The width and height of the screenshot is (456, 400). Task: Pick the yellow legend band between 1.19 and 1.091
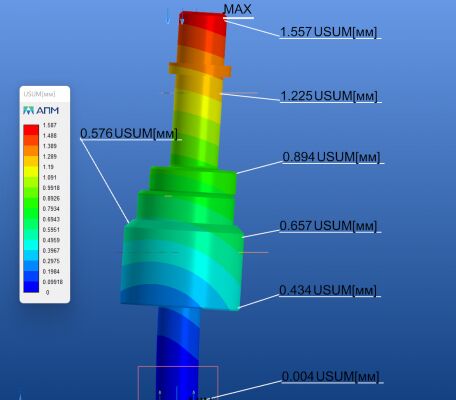pyautogui.click(x=31, y=172)
